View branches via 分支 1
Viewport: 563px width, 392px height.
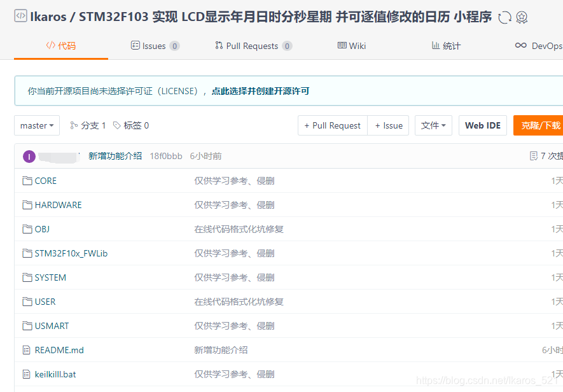(88, 125)
